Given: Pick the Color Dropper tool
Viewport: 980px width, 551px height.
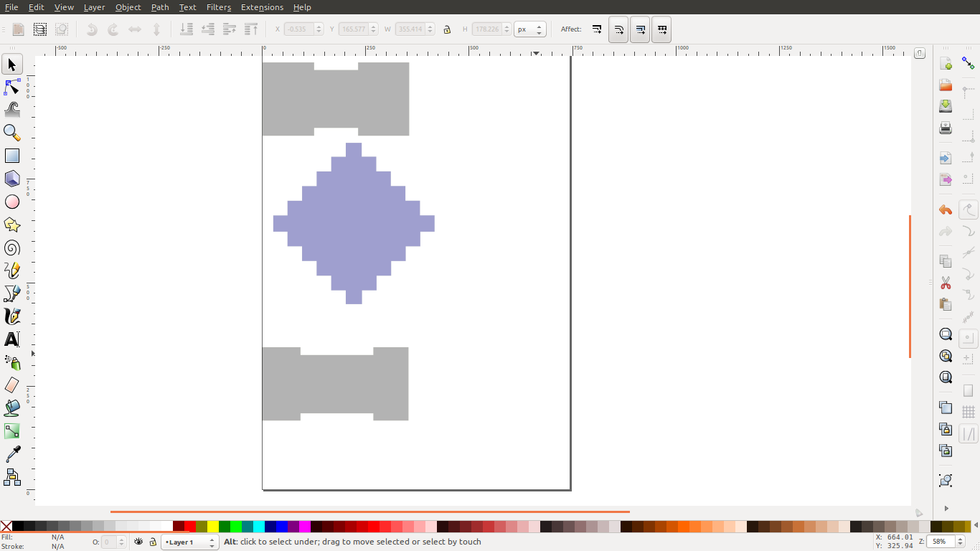Looking at the screenshot, I should tap(12, 454).
